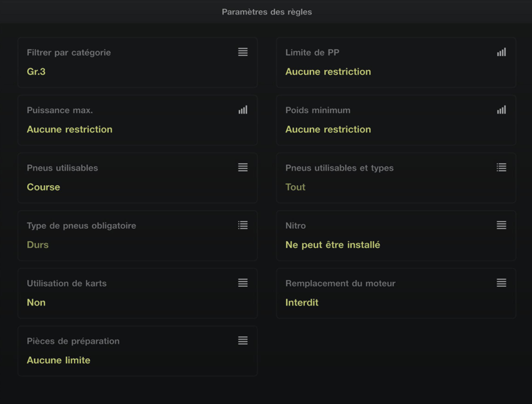Click bar-chart icon for Puissance max.
This screenshot has height=404, width=532.
(242, 109)
